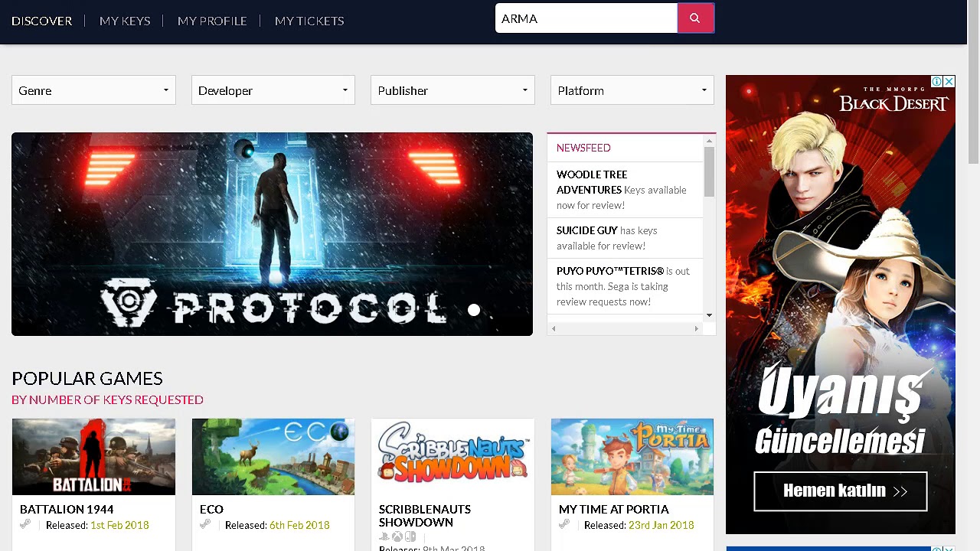Click the NEWSFEED heading
This screenshot has height=551, width=980.
583,148
